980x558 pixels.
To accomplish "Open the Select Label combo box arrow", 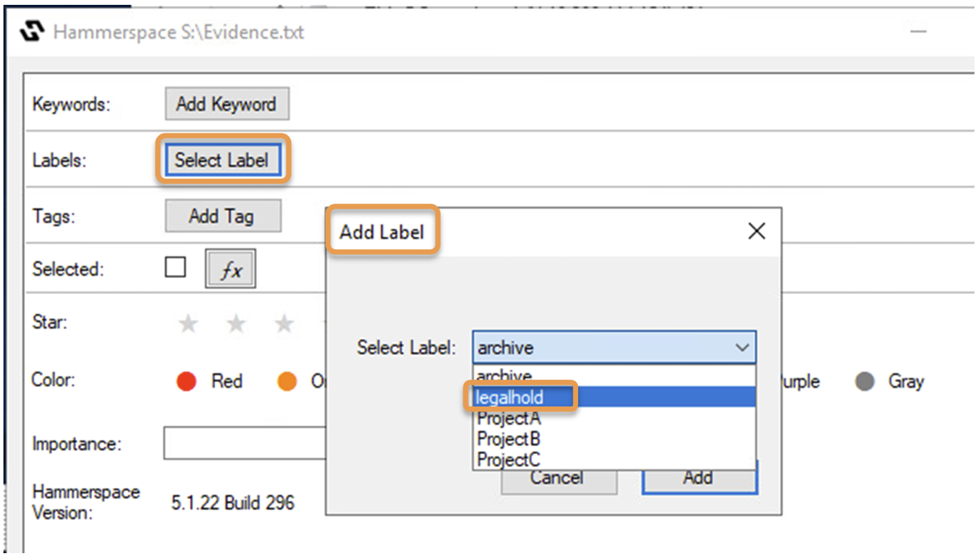I will pyautogui.click(x=743, y=347).
